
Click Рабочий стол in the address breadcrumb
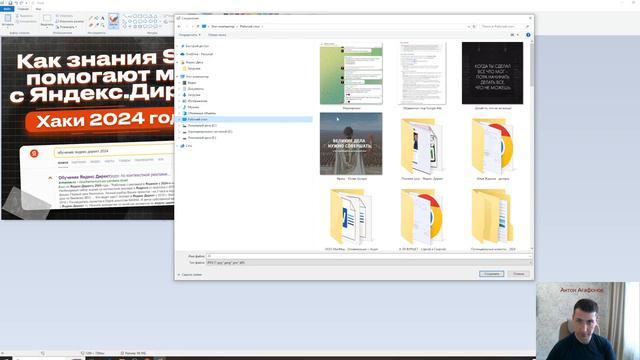[x=249, y=26]
